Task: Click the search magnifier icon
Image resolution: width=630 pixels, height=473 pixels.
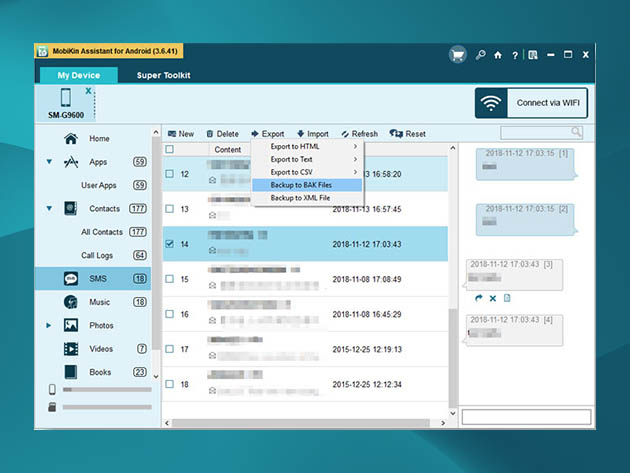Action: 576,132
